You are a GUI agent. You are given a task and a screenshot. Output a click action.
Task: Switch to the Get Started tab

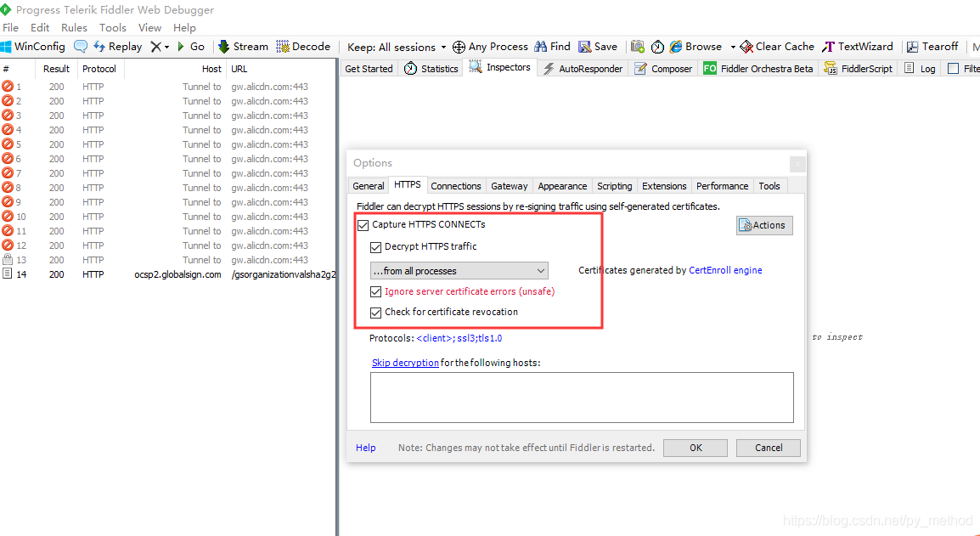(369, 69)
